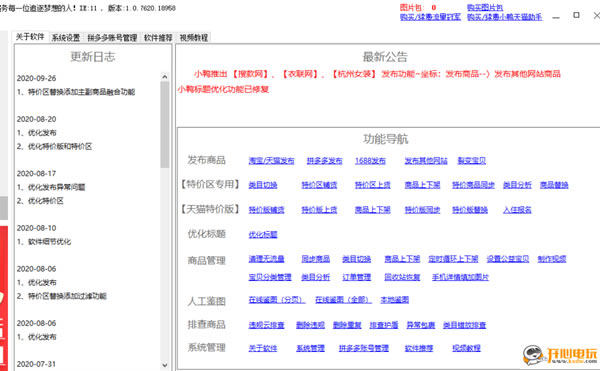
Task: Click the 制作视频 link
Action: 552,259
